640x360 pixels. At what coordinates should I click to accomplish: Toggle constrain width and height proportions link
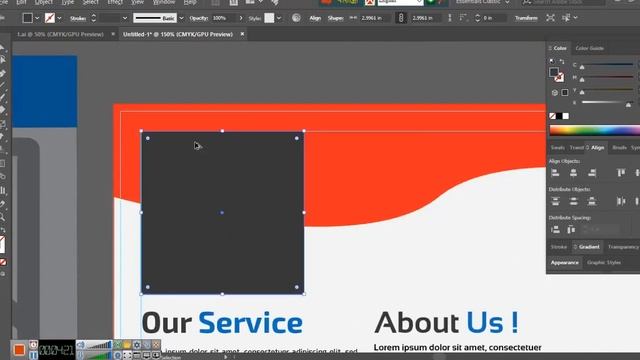point(401,18)
